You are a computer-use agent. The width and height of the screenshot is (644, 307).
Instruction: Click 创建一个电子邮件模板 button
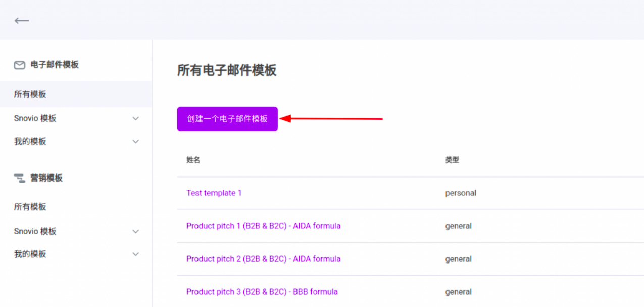[227, 119]
